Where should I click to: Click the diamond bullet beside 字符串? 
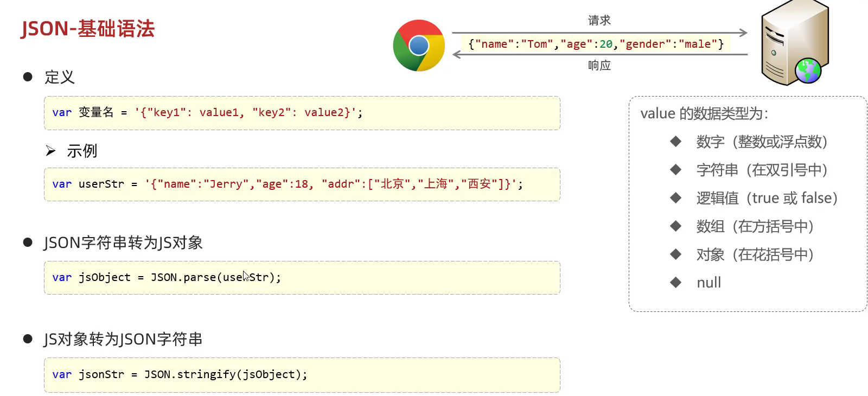tap(675, 170)
